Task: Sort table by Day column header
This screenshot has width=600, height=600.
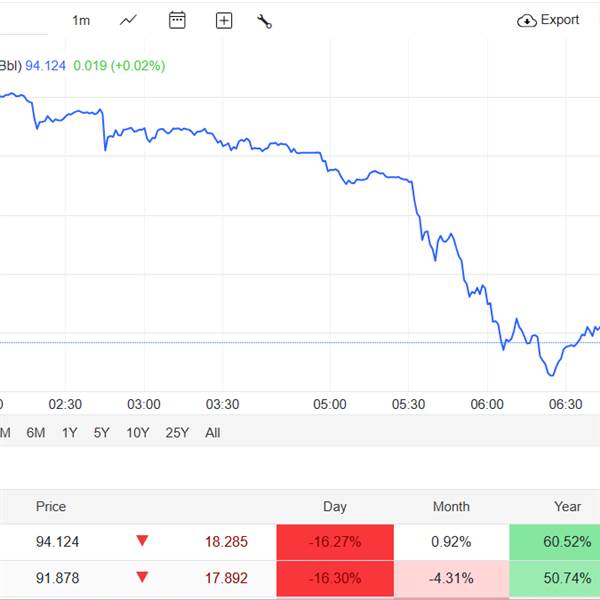Action: (335, 507)
